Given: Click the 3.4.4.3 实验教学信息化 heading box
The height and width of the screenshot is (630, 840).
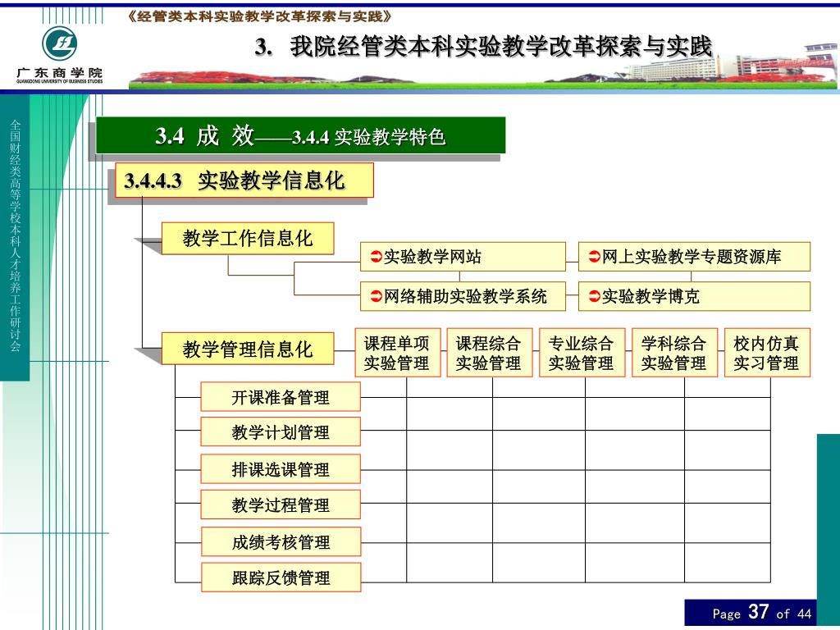Looking at the screenshot, I should (244, 180).
